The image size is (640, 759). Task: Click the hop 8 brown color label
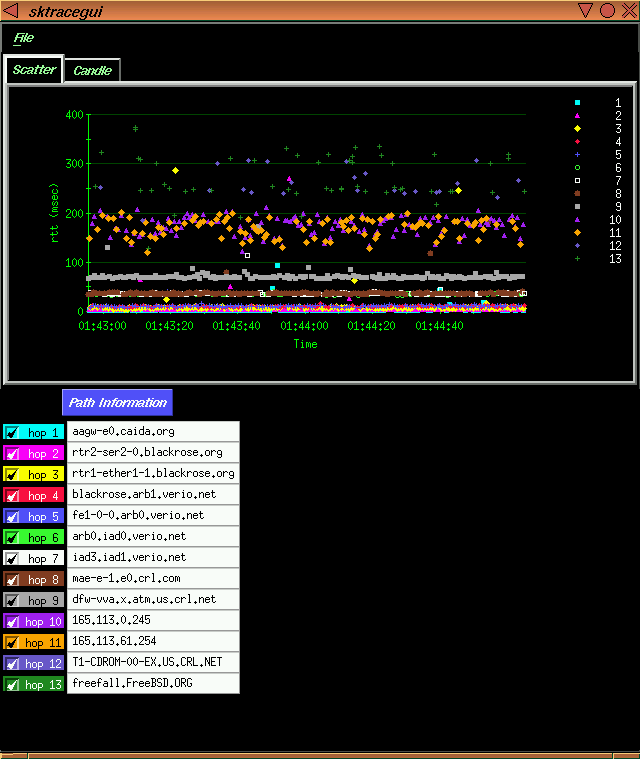coord(42,579)
